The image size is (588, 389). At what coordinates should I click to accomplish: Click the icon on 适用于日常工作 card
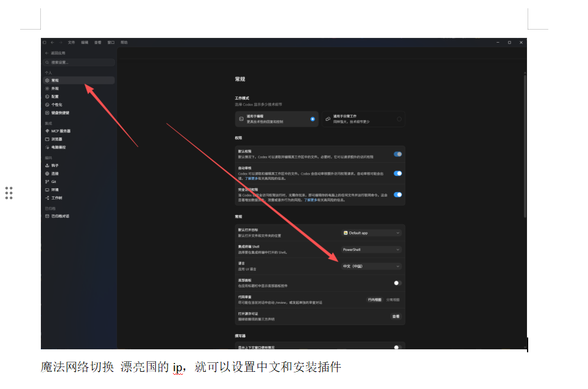(x=328, y=119)
